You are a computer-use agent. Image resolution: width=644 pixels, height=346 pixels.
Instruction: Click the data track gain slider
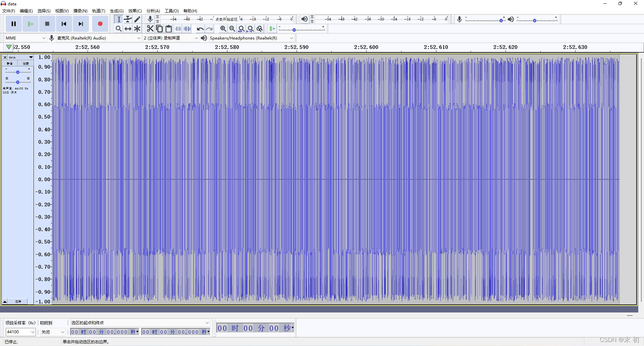(x=18, y=72)
